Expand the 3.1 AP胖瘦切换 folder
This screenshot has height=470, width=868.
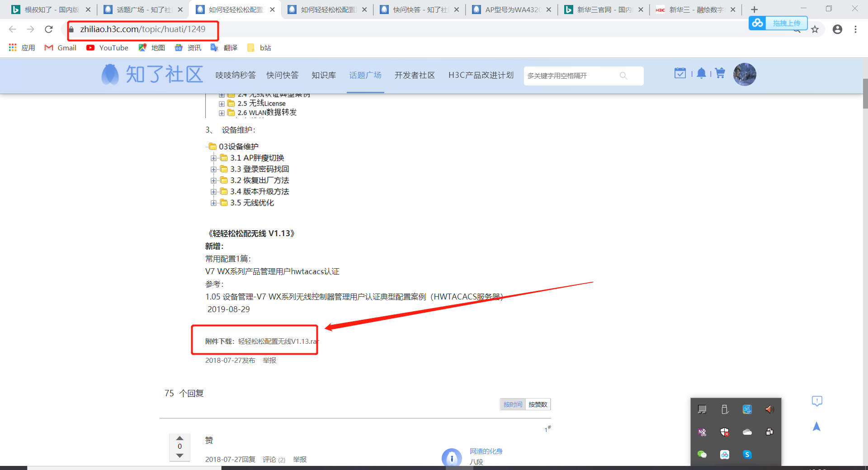[x=213, y=158]
